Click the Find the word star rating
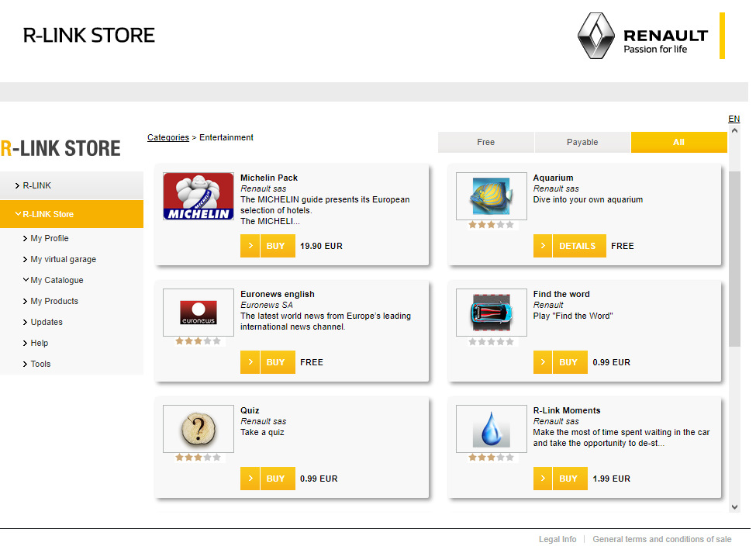The height and width of the screenshot is (553, 756). pos(492,341)
